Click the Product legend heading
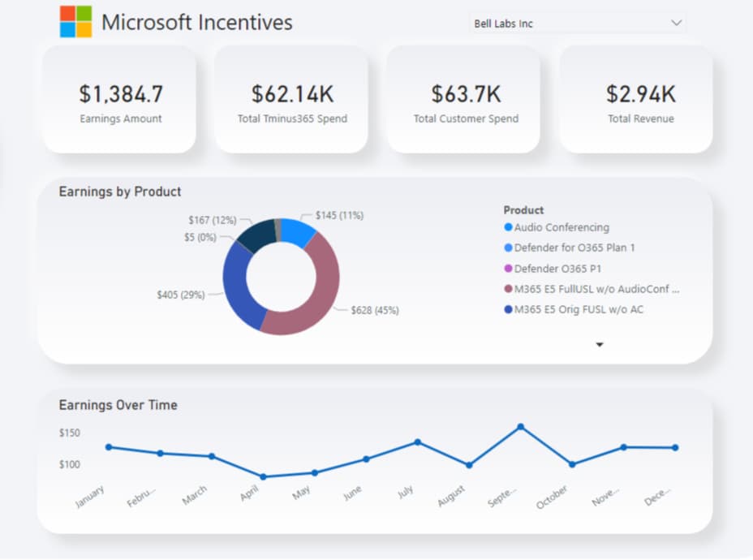Screen dimensions: 753x560 tap(523, 210)
